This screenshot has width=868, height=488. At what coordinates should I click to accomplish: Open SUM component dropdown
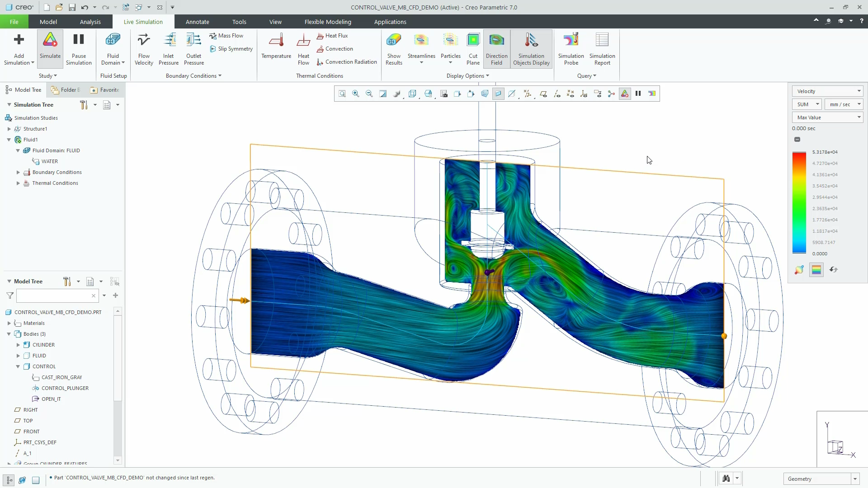click(807, 104)
